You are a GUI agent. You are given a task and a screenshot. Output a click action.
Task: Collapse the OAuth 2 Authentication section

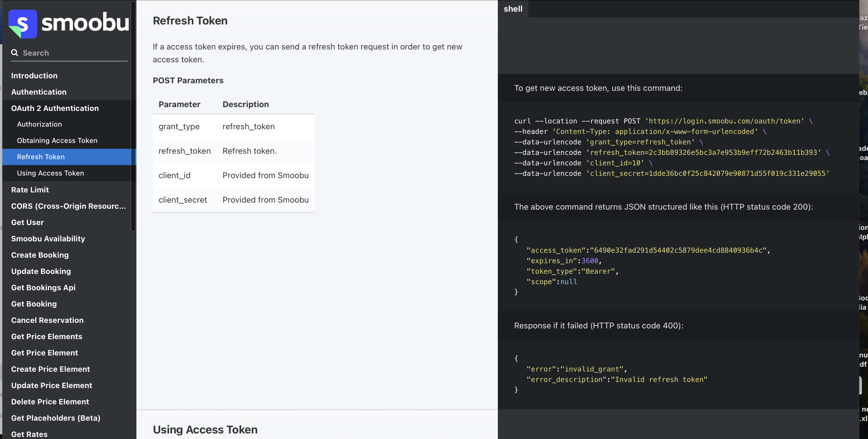55,108
